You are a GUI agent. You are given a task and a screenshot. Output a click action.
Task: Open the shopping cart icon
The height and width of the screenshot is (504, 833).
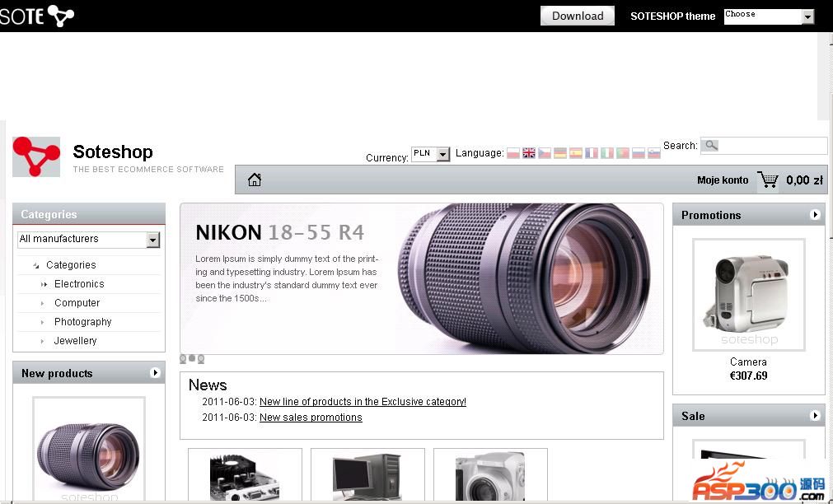[768, 180]
